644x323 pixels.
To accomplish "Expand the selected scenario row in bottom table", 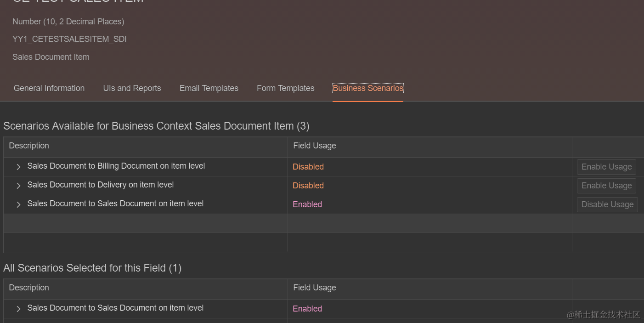I will click(x=18, y=309).
